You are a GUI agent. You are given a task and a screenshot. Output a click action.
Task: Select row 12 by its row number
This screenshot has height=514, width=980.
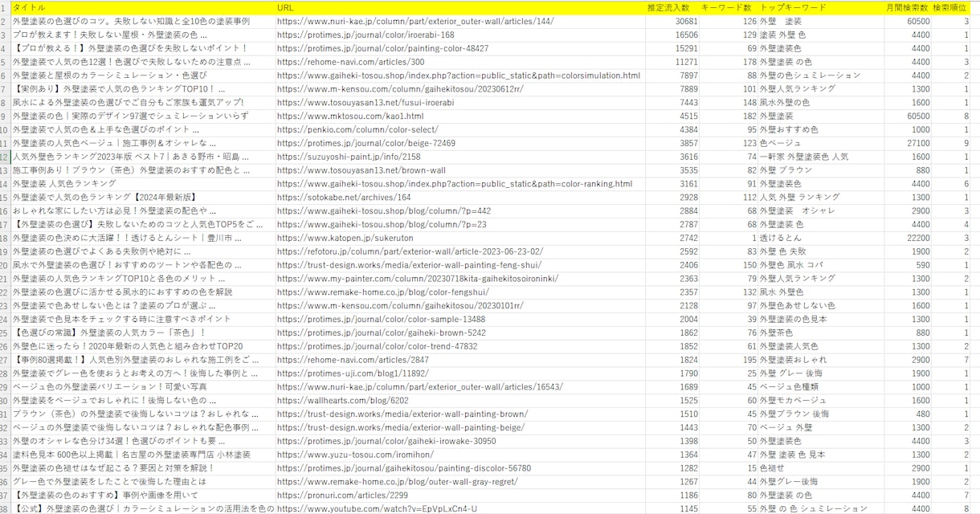pos(5,157)
